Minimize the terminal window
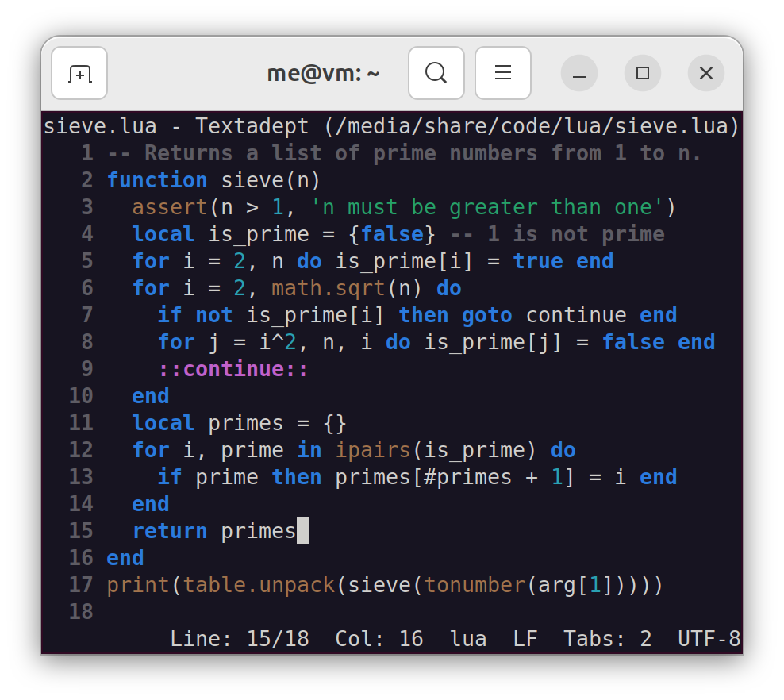 pos(579,74)
